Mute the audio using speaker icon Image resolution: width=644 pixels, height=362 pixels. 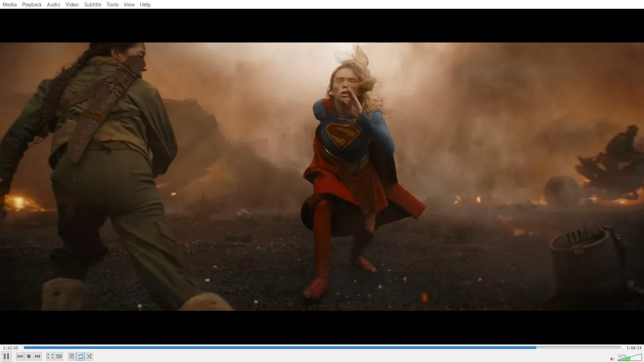tap(612, 358)
